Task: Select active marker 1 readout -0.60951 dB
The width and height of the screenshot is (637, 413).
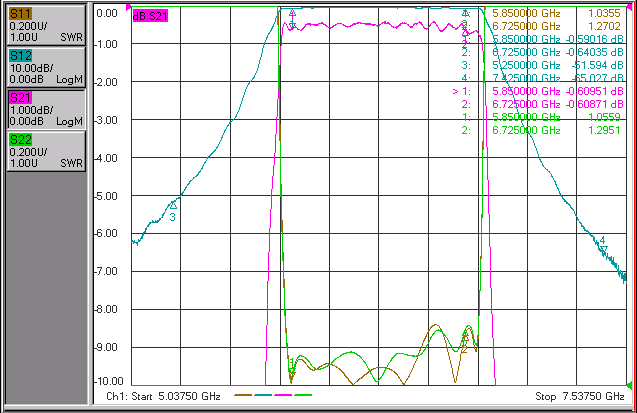Action: click(595, 91)
